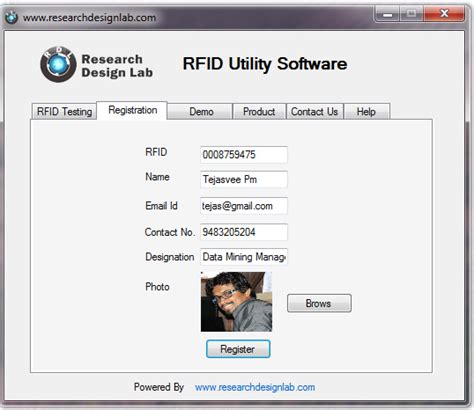
Task: Click the RFID input field
Action: (244, 155)
